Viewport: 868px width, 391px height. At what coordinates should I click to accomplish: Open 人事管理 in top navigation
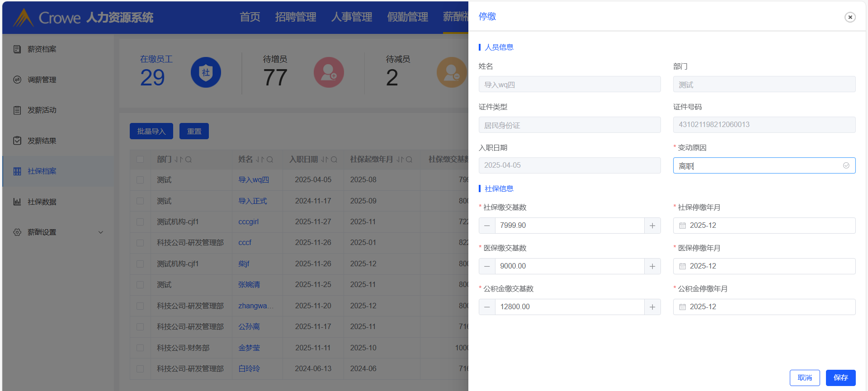click(352, 17)
